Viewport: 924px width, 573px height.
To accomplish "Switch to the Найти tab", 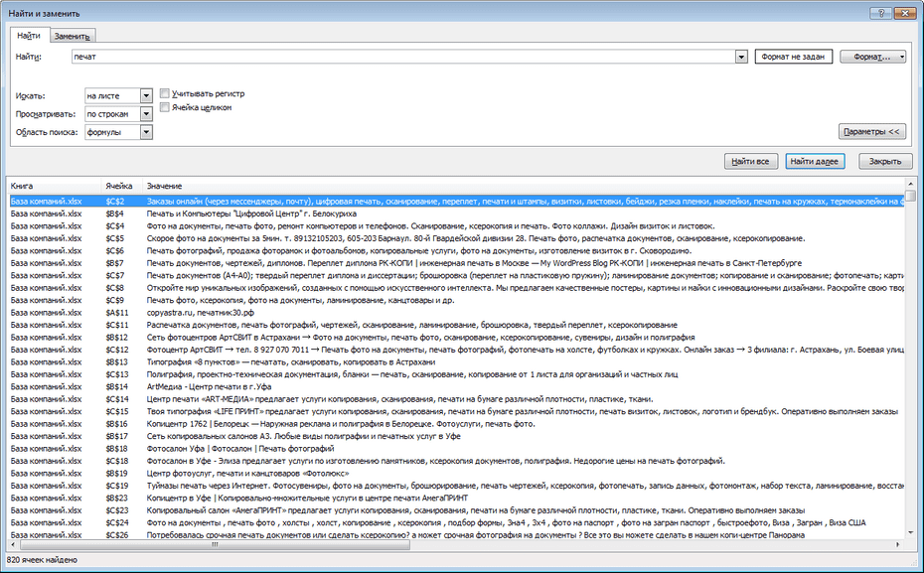I will pyautogui.click(x=29, y=36).
